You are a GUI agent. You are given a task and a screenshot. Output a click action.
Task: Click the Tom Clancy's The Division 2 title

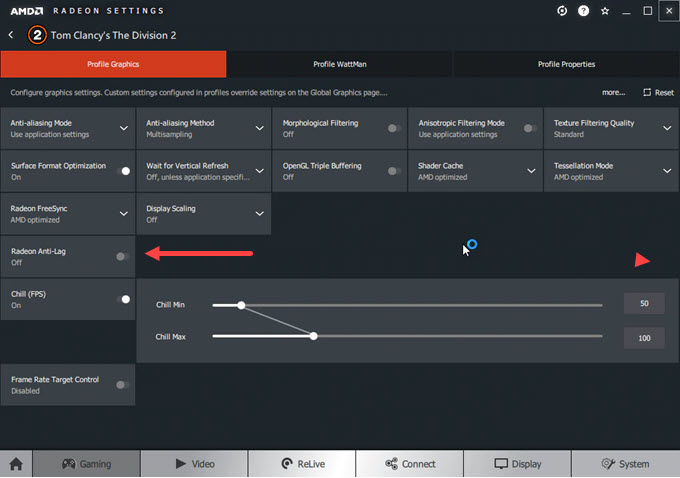114,35
